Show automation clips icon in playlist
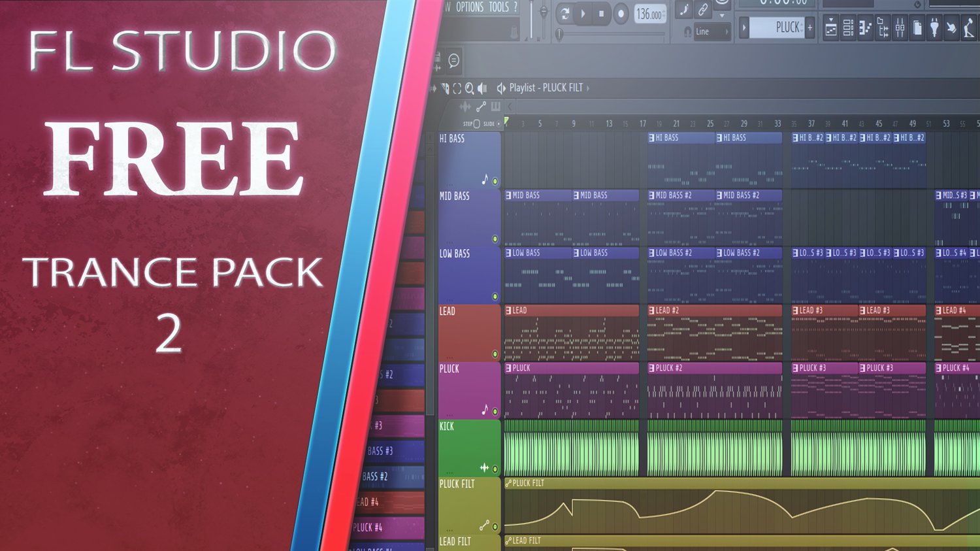The width and height of the screenshot is (980, 551). 481,107
